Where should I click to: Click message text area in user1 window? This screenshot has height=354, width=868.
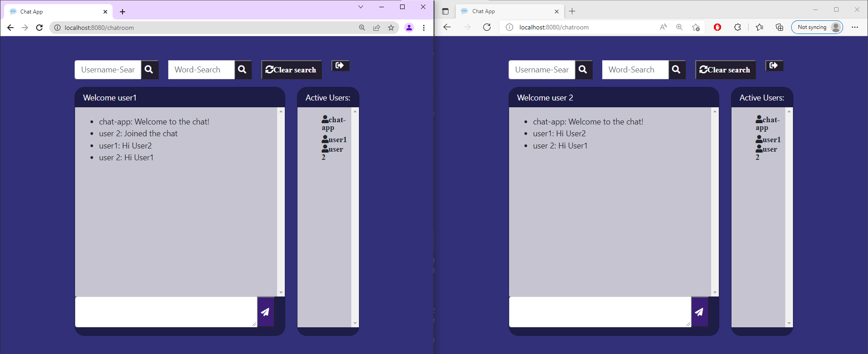point(166,311)
